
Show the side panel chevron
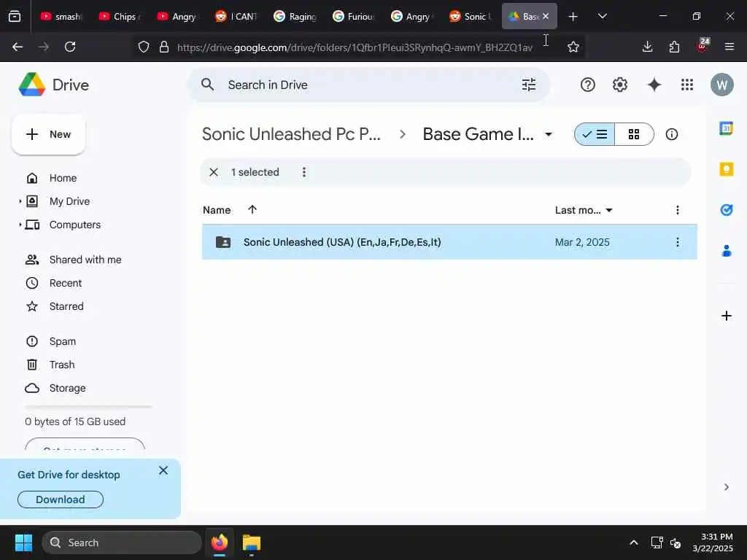click(x=726, y=486)
